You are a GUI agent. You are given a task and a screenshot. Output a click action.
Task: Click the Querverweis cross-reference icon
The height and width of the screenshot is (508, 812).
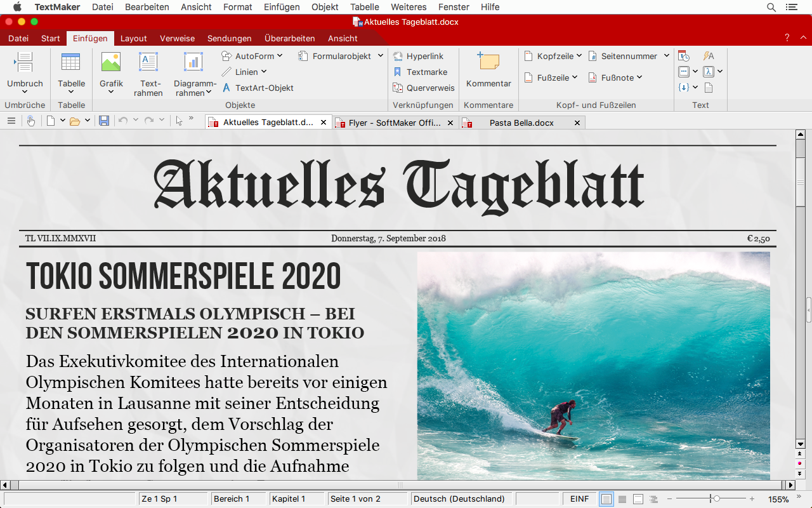point(398,88)
